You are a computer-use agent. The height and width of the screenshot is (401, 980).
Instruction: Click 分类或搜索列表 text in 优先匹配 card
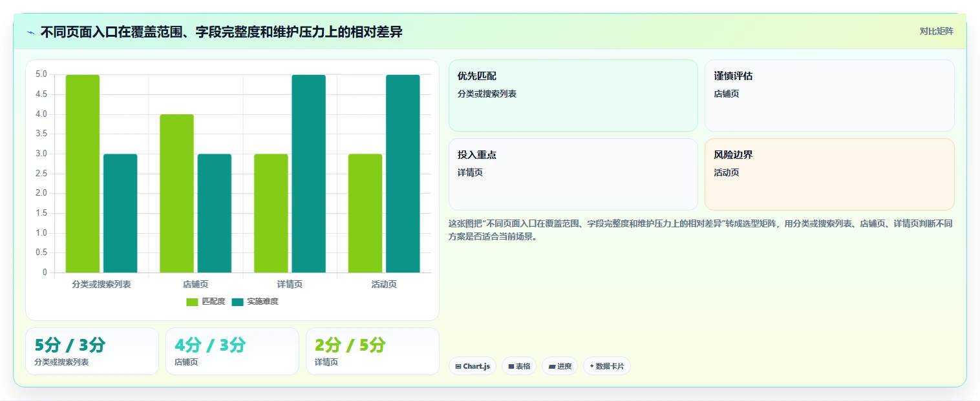[487, 94]
